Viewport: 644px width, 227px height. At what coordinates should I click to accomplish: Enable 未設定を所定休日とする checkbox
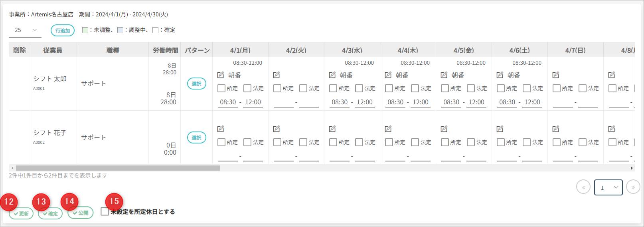[105, 212]
